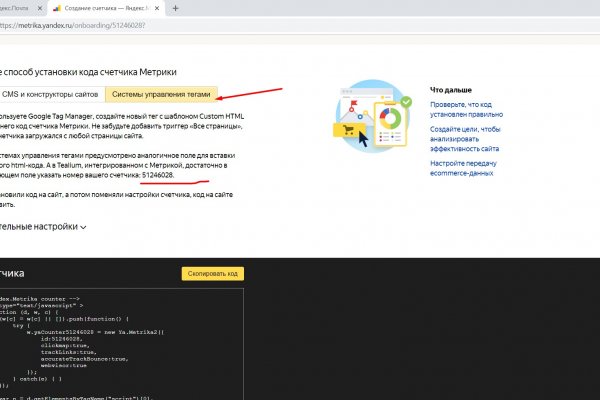Image resolution: width=600 pixels, height=400 pixels.
Task: Select the 'Системы управления тегами' option
Action: pyautogui.click(x=161, y=95)
